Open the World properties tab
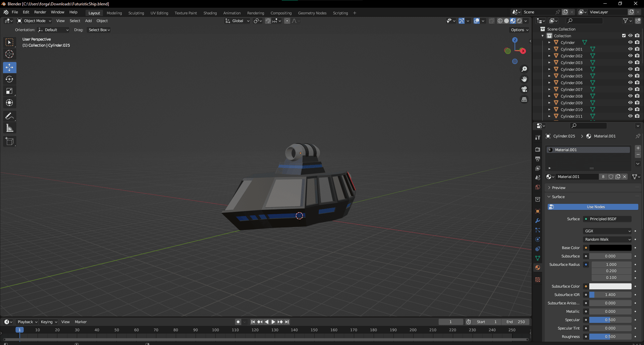 tap(538, 187)
